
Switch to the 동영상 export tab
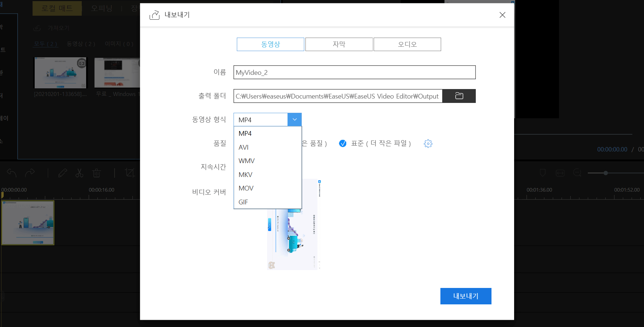[x=270, y=44]
